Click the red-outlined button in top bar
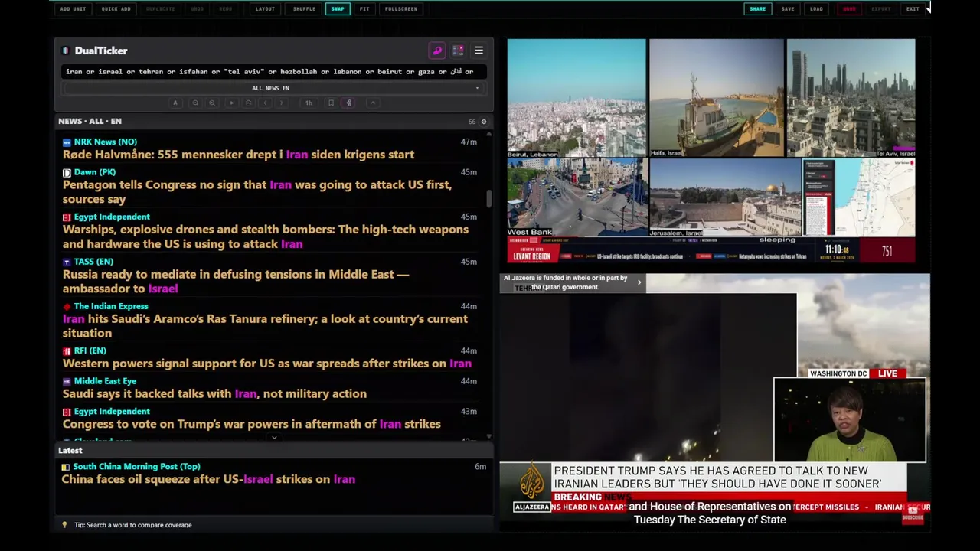 849,9
